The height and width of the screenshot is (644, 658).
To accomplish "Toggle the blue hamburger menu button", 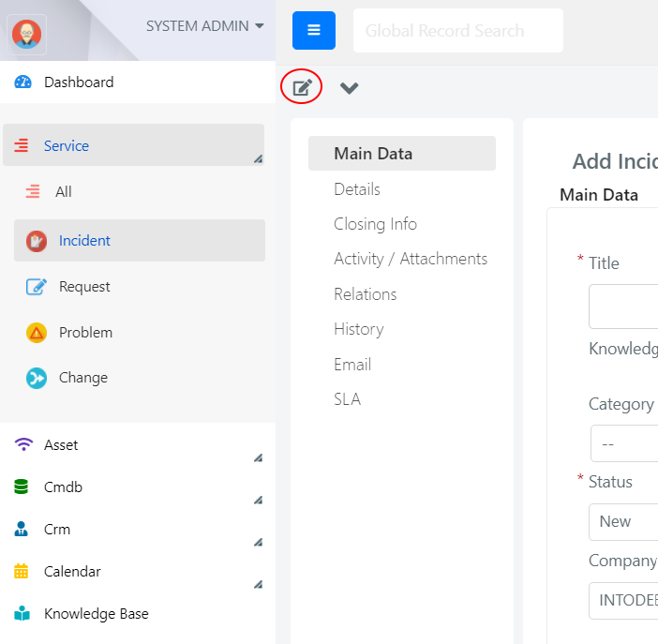I will 314,30.
